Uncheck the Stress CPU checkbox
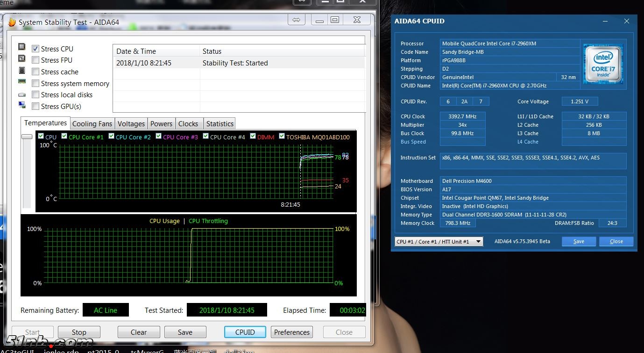 [x=35, y=49]
